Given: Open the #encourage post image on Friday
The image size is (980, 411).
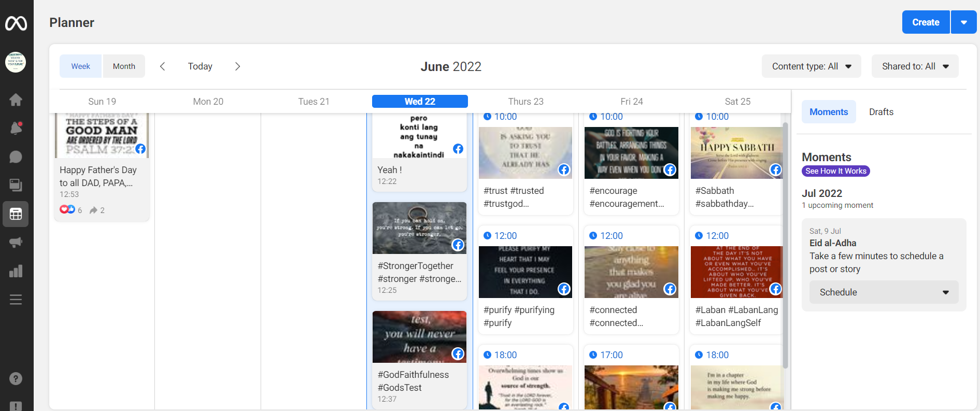Looking at the screenshot, I should [x=631, y=153].
